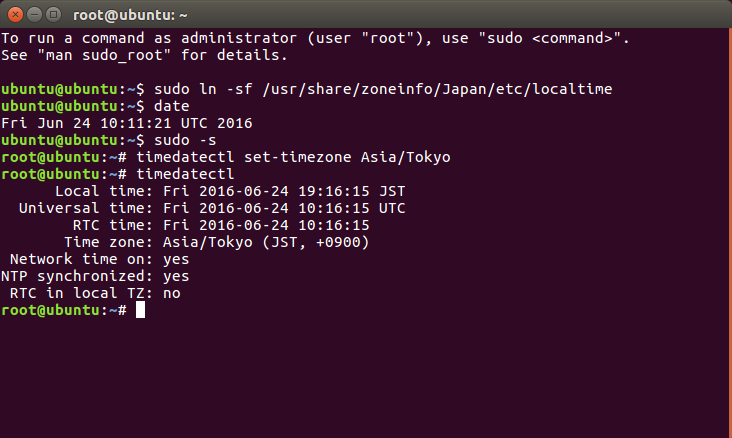Screen dimensions: 732x438
Task: Click the 'sudo ln -sf' command line
Action: (383, 89)
